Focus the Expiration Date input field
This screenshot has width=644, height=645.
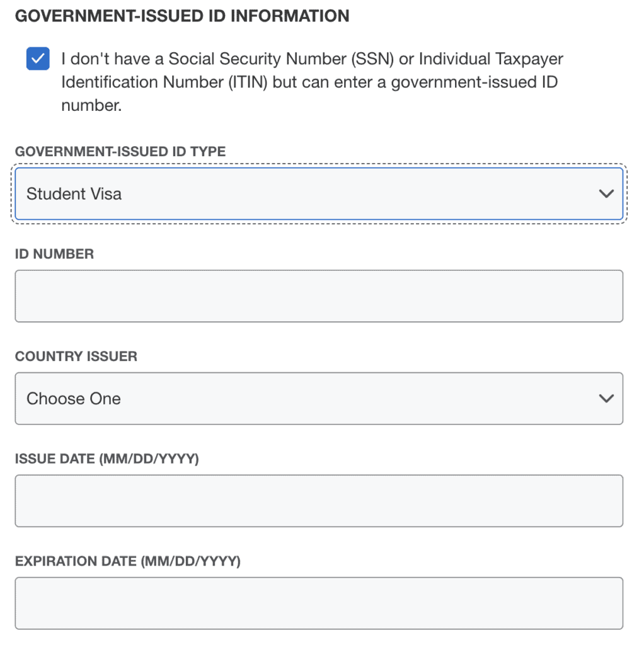318,603
